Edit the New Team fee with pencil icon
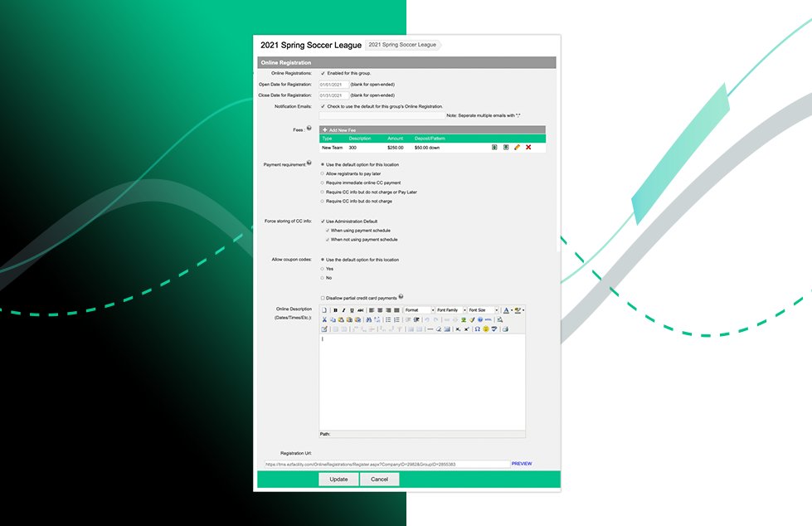812x526 pixels. coord(517,147)
